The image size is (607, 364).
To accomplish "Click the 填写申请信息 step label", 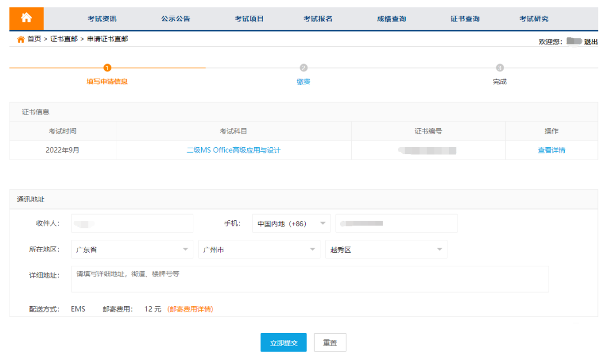I will pos(107,81).
